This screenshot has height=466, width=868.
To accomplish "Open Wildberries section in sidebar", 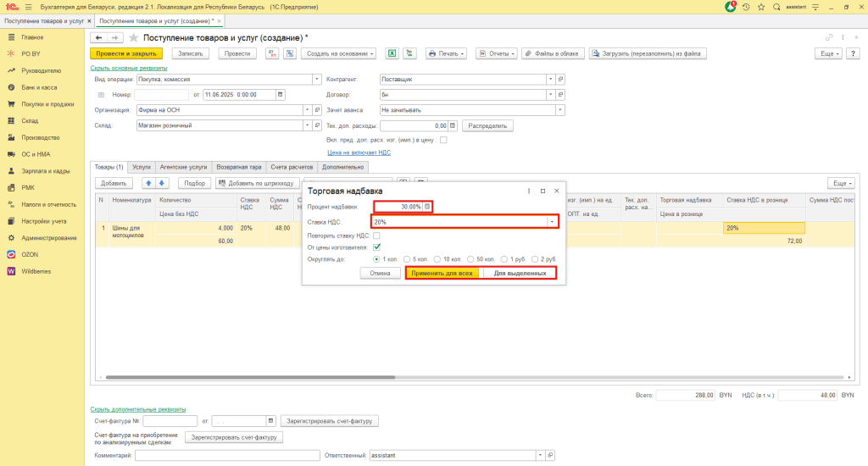I will [36, 271].
